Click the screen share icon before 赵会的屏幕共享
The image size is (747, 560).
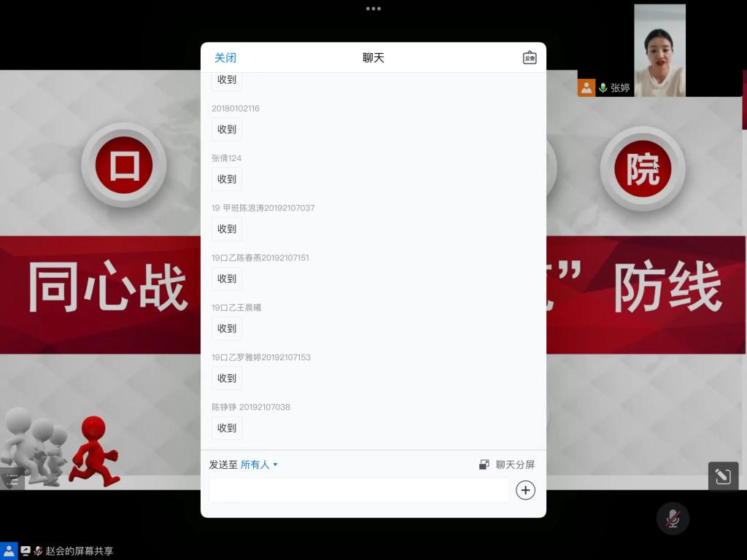tap(26, 551)
